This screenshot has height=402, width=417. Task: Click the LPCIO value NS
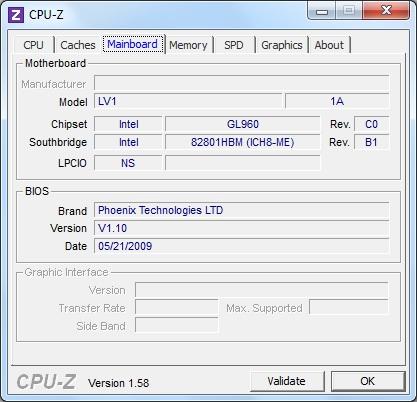(128, 163)
